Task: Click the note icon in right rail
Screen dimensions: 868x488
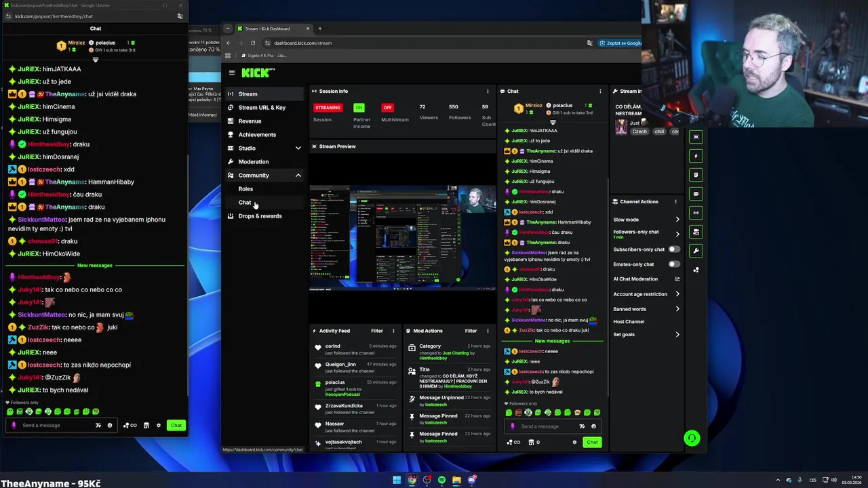Action: (696, 175)
